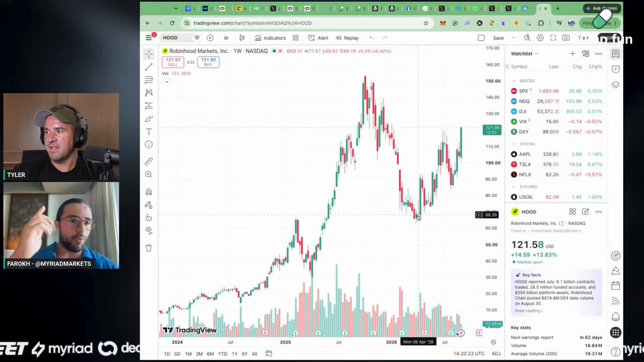Open the emoji icons tool
This screenshot has height=362, width=644.
(149, 144)
